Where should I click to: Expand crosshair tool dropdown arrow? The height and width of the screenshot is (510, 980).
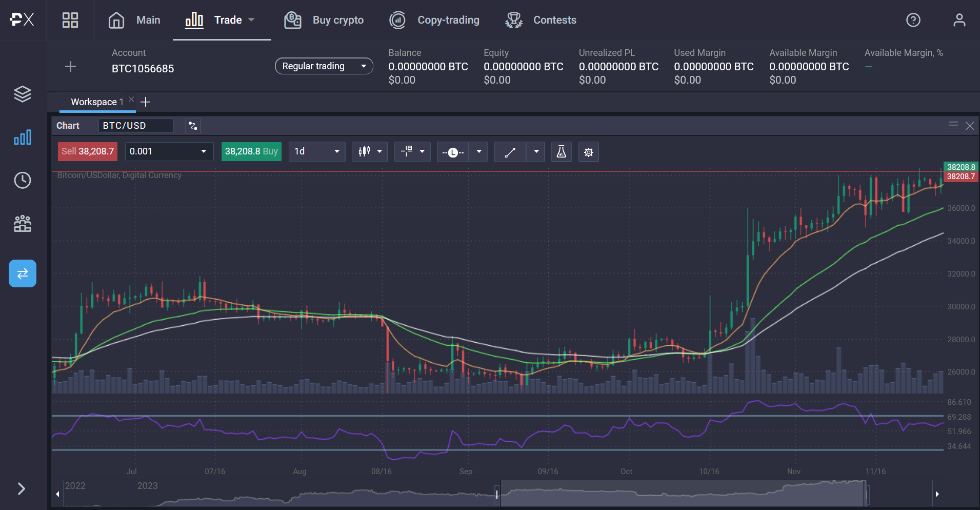(x=422, y=151)
